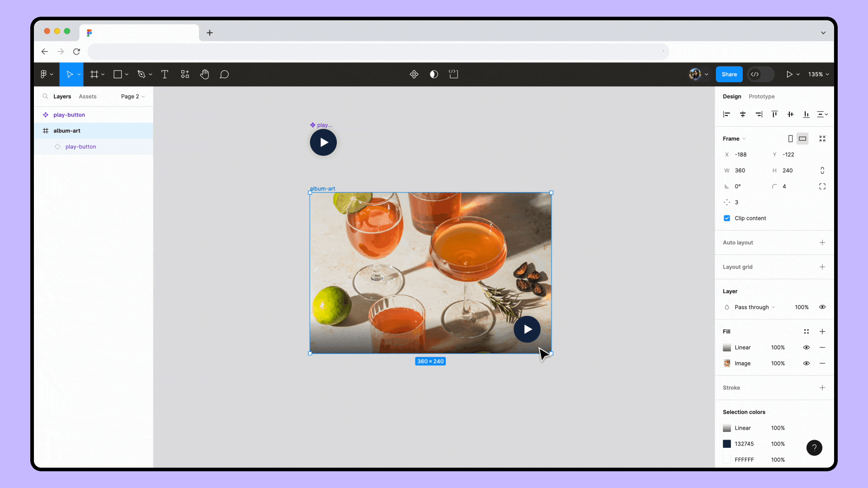Viewport: 868px width, 488px height.
Task: Open the comment tool
Action: [224, 74]
